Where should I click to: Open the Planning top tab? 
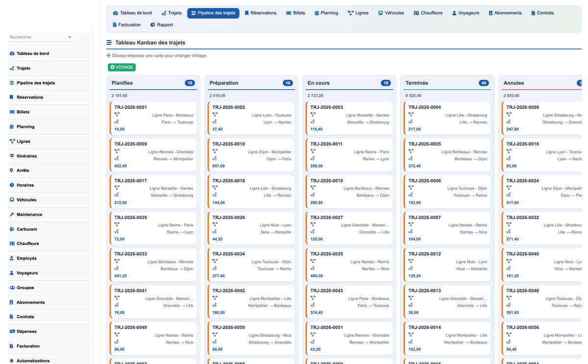coord(326,13)
